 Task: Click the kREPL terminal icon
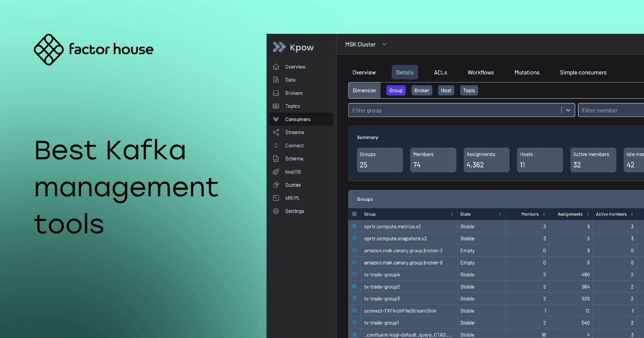coord(276,198)
